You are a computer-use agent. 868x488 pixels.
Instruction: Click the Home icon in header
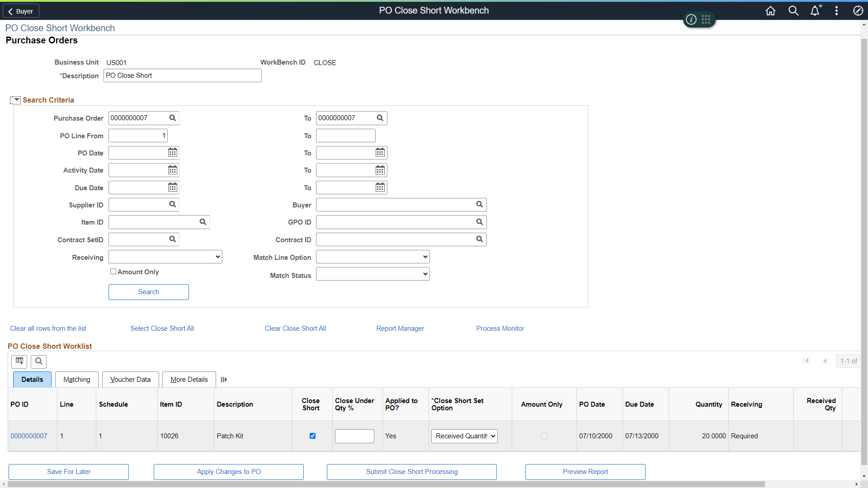[770, 11]
